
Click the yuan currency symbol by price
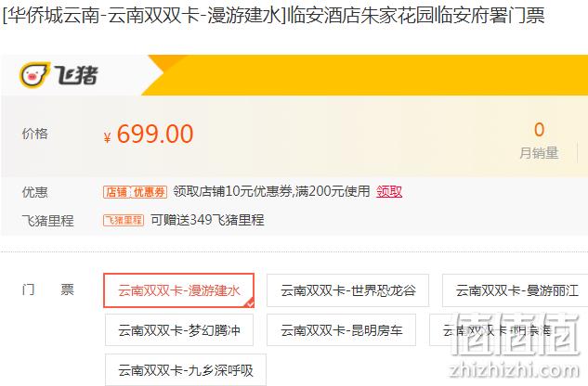coord(107,138)
